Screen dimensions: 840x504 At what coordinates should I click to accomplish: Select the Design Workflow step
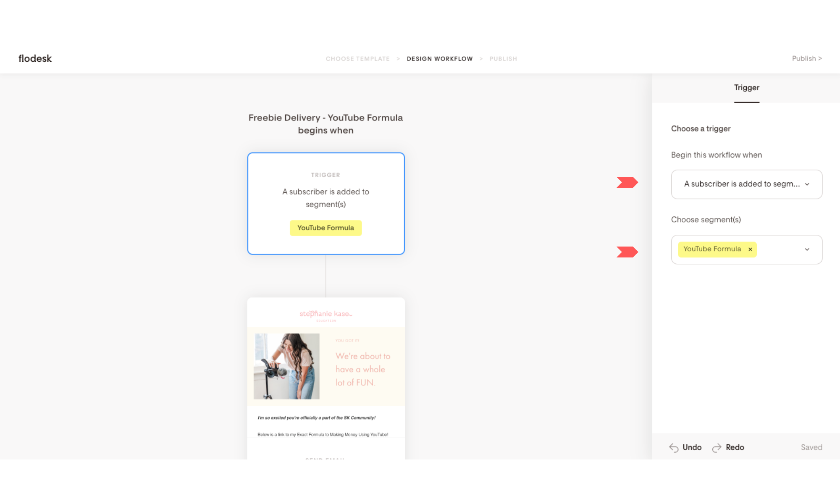point(439,59)
